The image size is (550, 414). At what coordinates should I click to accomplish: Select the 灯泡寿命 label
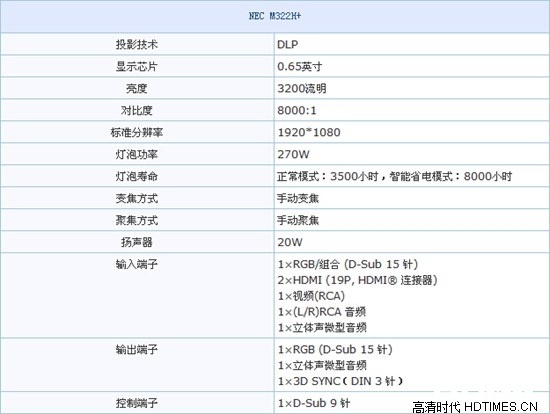tap(136, 176)
